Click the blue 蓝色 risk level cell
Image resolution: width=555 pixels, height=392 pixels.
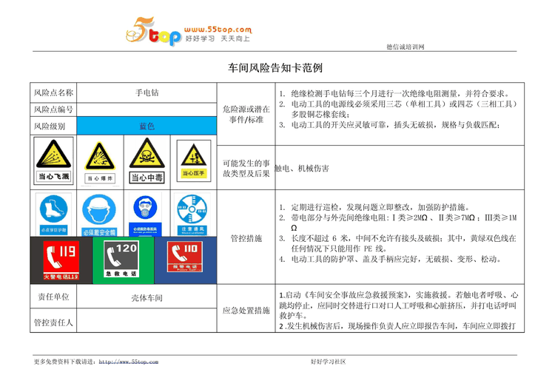[147, 126]
